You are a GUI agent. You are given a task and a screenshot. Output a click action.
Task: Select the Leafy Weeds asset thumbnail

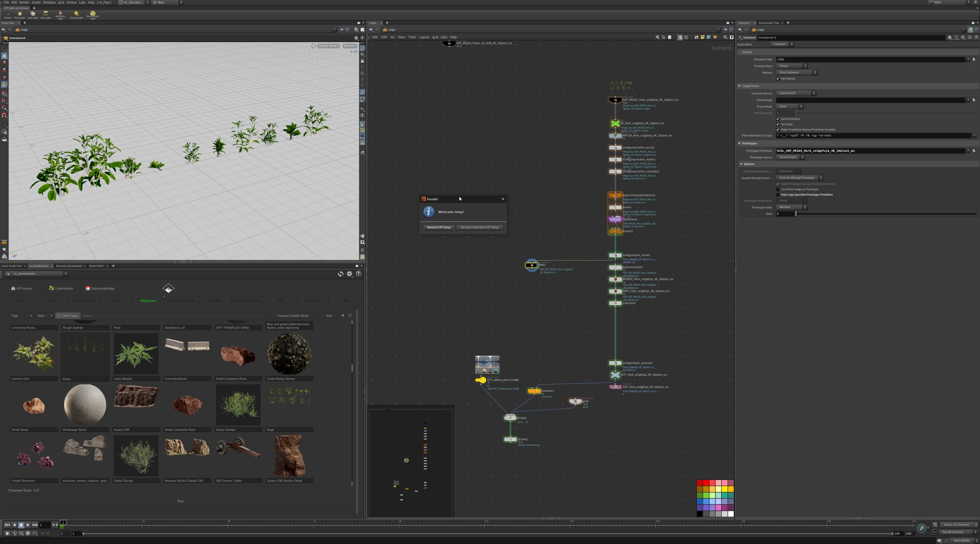click(136, 354)
